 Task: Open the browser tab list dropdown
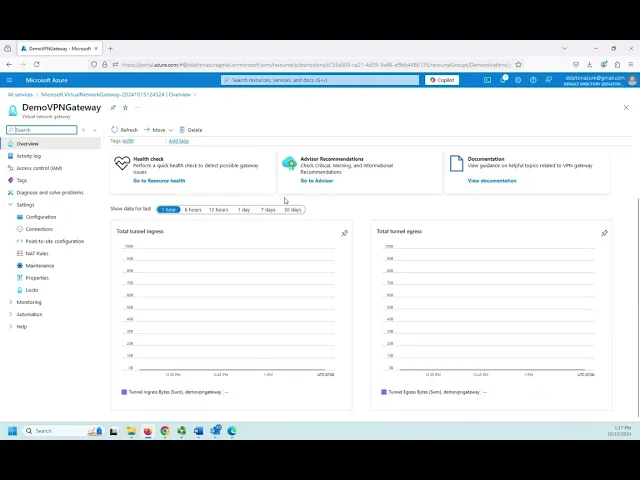(564, 48)
